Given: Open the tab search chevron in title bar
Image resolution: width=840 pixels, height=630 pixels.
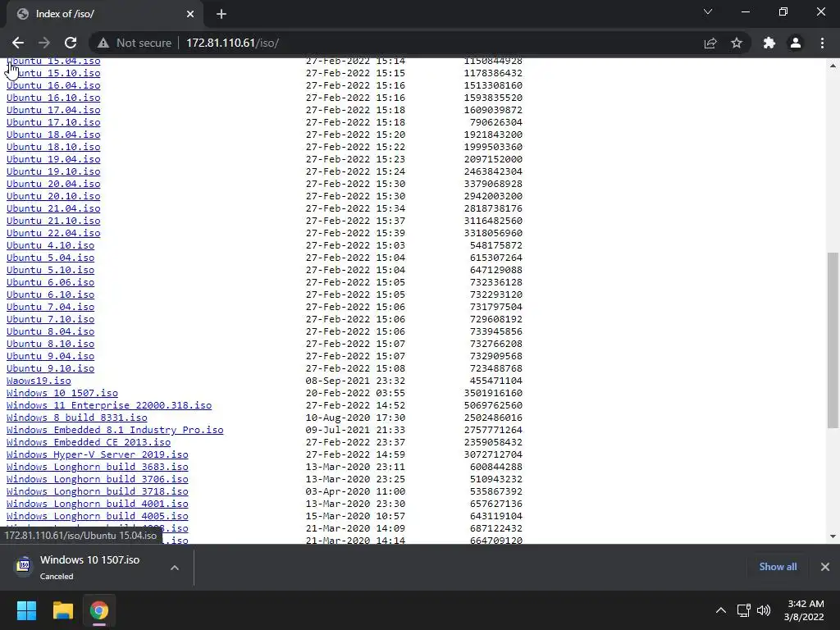Looking at the screenshot, I should [708, 11].
